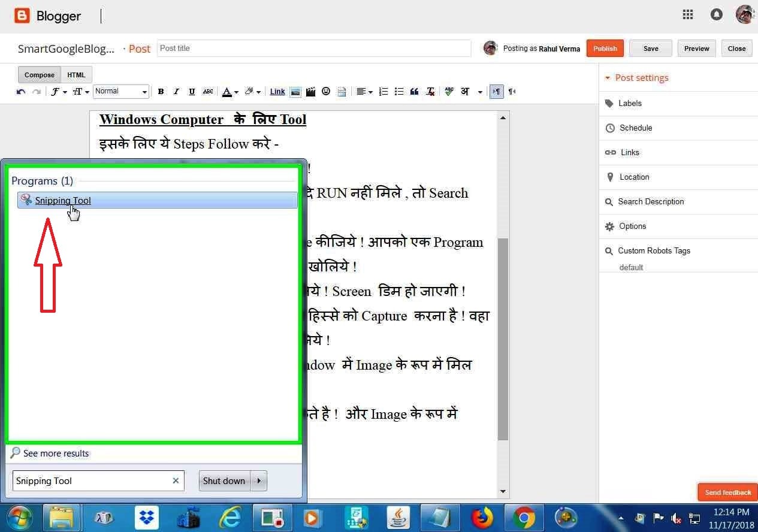Image resolution: width=758 pixels, height=532 pixels.
Task: Open Snipping Tool from Programs results
Action: tap(157, 200)
